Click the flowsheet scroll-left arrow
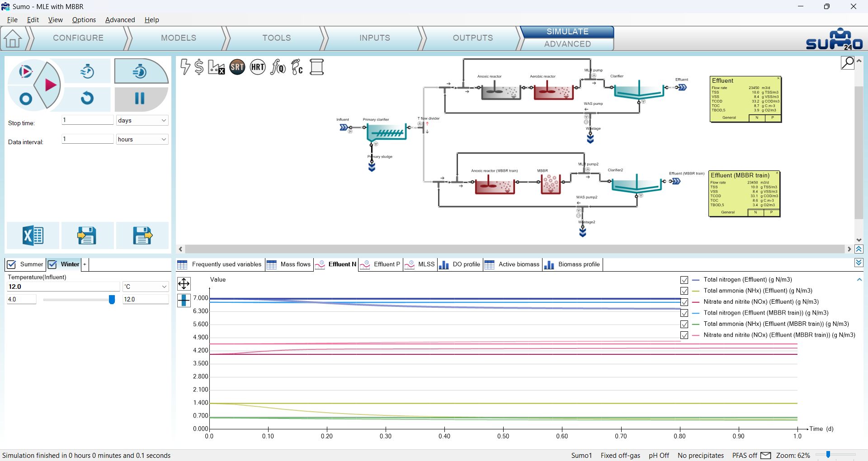The image size is (868, 461). click(x=181, y=249)
